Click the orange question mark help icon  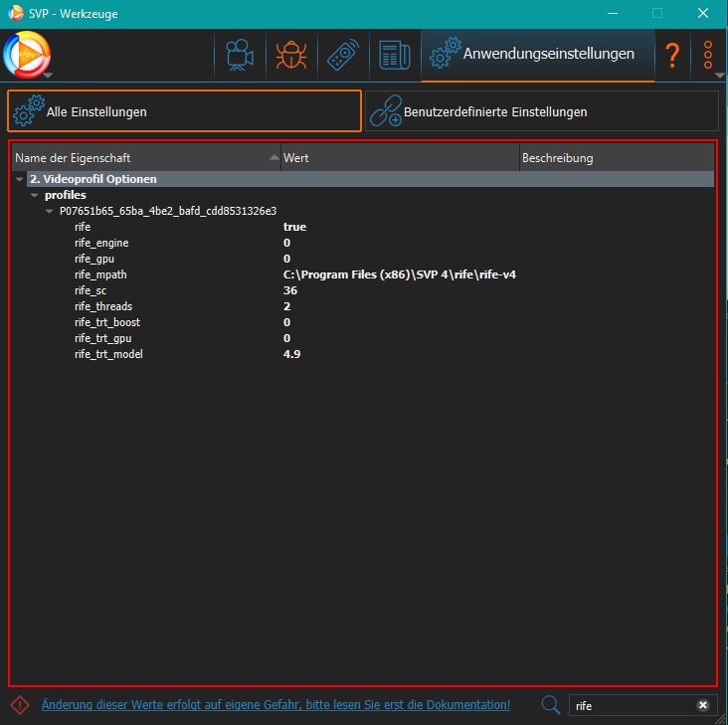tap(672, 55)
